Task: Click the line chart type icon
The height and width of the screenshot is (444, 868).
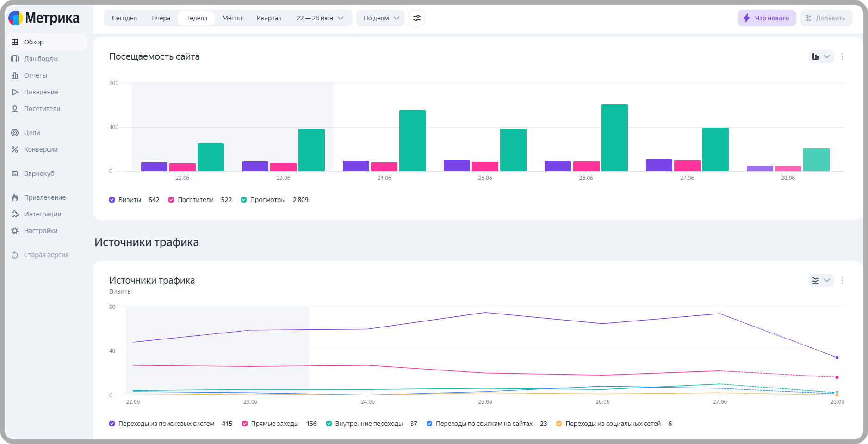Action: tap(816, 280)
